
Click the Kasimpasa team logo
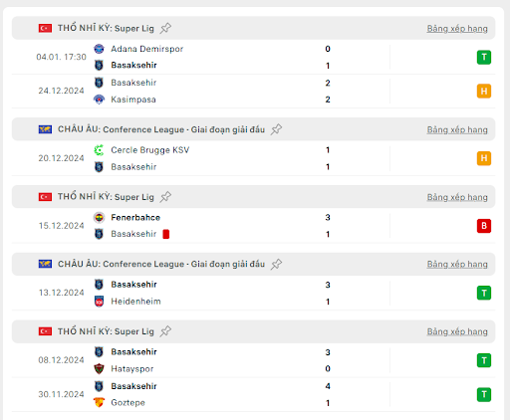[99, 100]
